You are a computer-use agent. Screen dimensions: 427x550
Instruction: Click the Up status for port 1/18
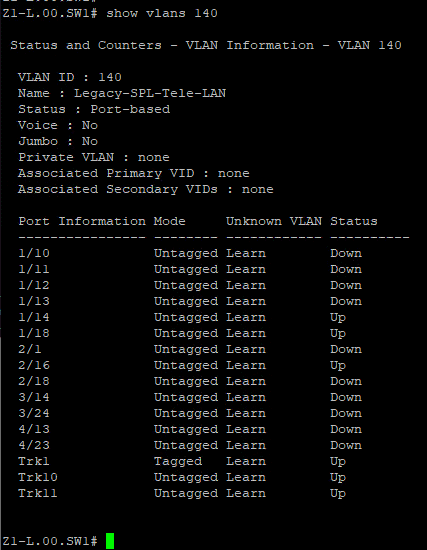tap(338, 334)
